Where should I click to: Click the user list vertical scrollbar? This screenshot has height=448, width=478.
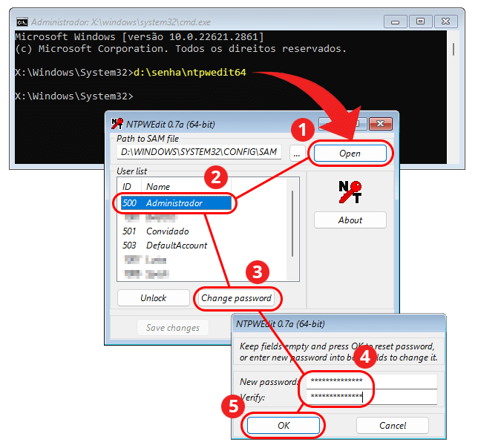click(292, 224)
